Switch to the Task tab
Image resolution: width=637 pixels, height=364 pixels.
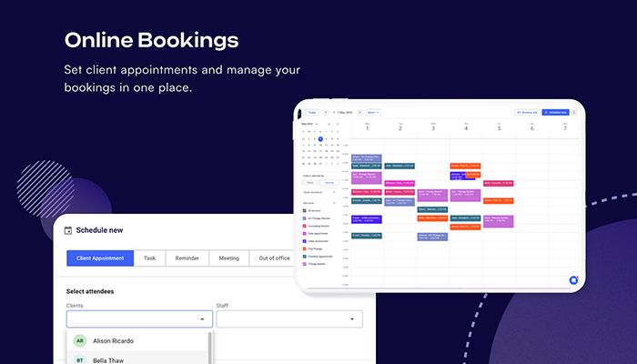tap(149, 258)
